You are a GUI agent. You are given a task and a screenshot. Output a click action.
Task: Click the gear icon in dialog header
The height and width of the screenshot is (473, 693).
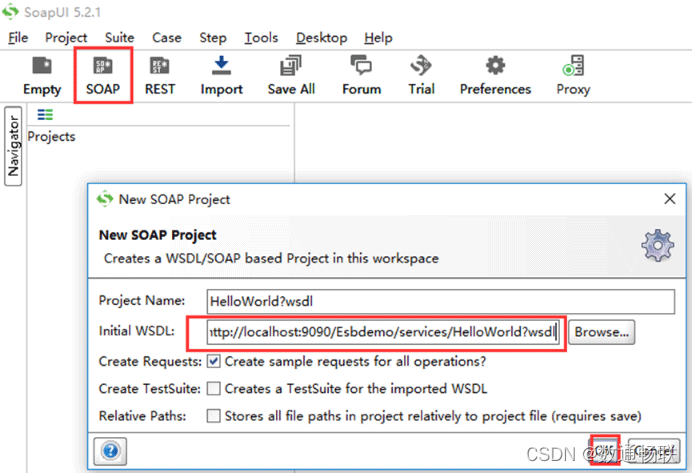click(x=657, y=245)
